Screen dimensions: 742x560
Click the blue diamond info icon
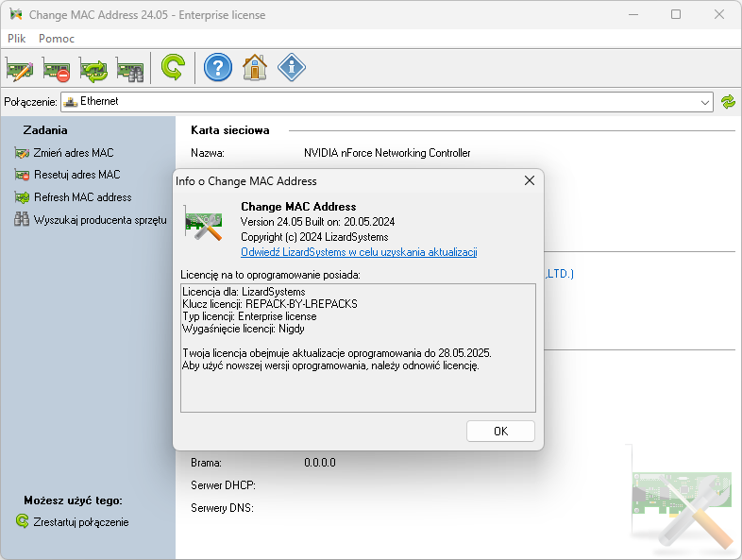pyautogui.click(x=292, y=68)
